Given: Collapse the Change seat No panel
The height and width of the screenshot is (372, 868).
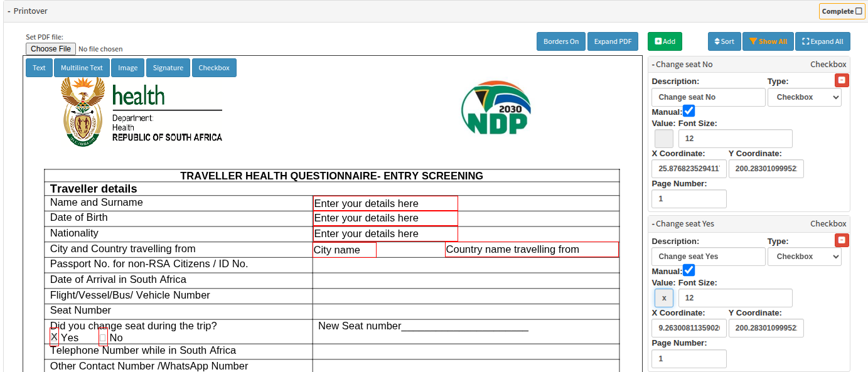Looking at the screenshot, I should coord(682,65).
